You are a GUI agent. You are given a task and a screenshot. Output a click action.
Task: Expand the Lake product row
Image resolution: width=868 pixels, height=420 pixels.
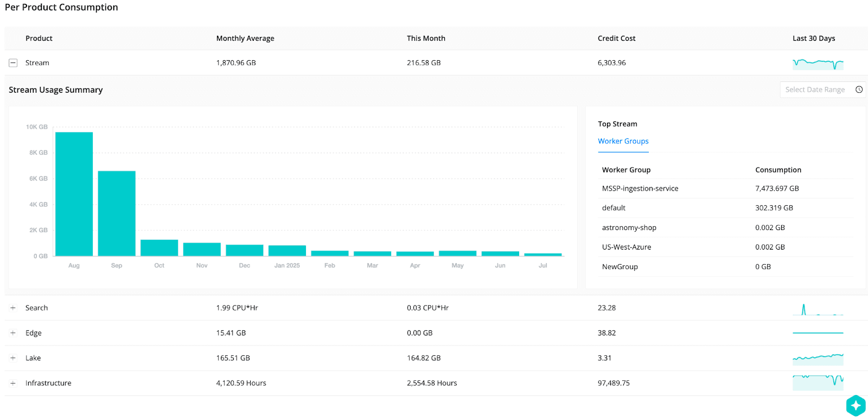point(13,358)
